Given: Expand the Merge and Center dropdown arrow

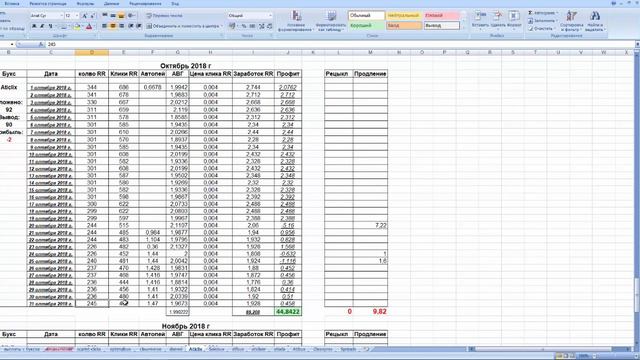Looking at the screenshot, I should point(222,26).
